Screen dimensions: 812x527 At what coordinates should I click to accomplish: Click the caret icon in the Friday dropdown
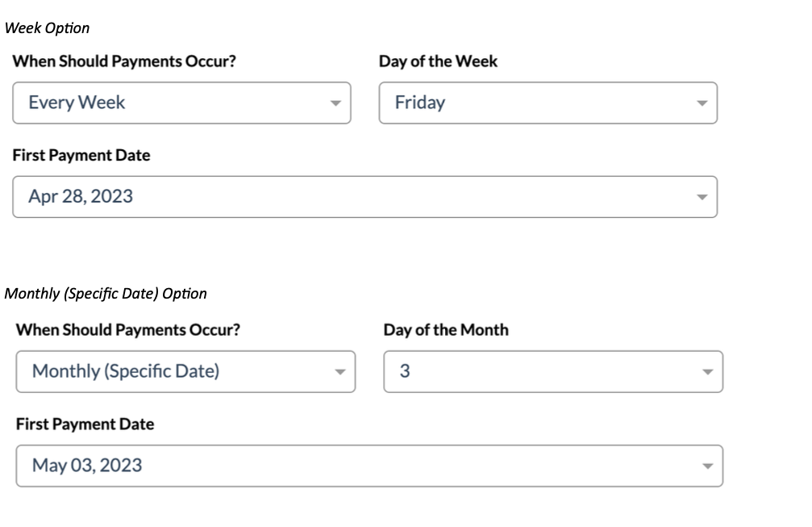(x=702, y=103)
